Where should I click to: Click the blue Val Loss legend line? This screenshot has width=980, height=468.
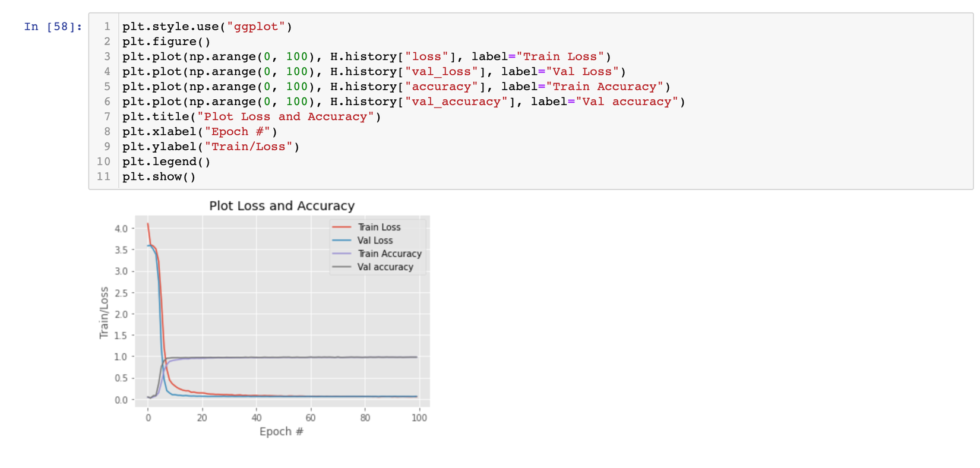[x=342, y=241]
